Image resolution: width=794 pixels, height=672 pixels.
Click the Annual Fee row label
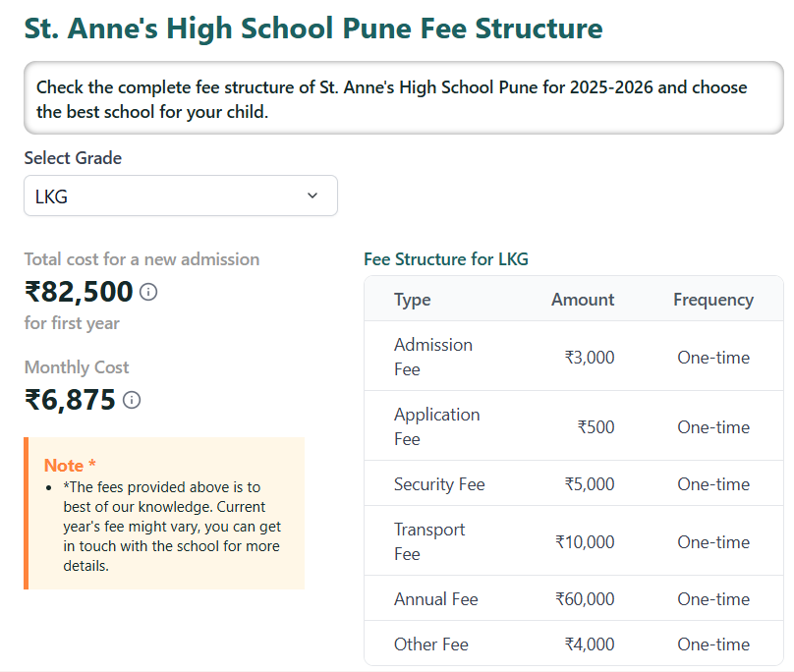tap(435, 599)
